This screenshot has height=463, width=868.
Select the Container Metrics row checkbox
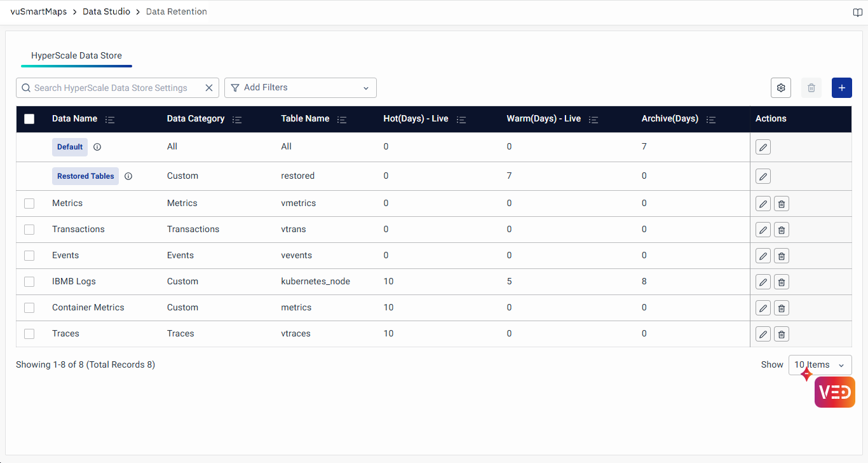tap(29, 308)
